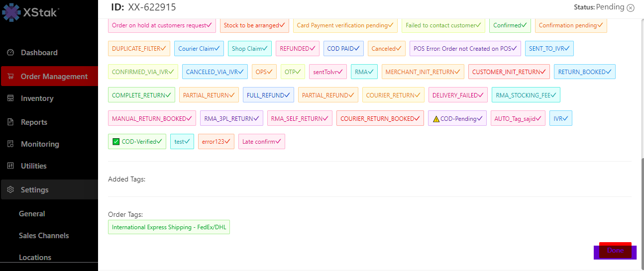Open the Sales Channels settings item
The height and width of the screenshot is (271, 644).
click(x=44, y=236)
